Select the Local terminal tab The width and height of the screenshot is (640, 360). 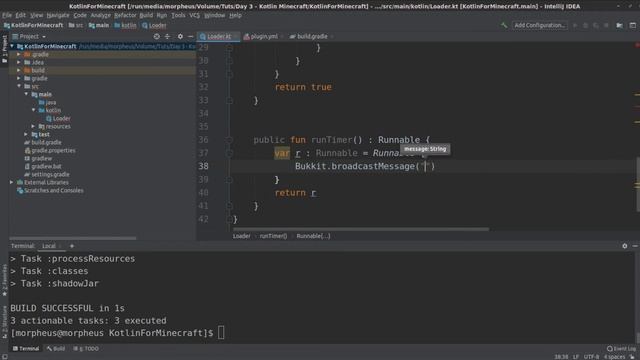click(49, 246)
